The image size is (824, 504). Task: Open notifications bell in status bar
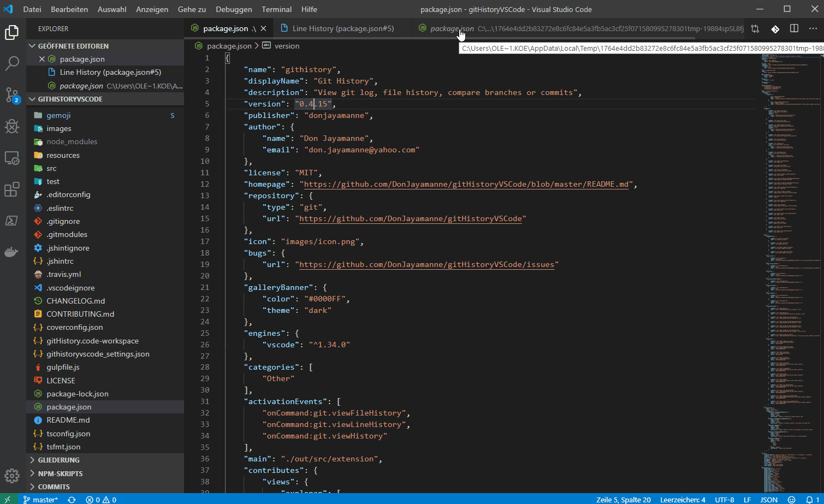813,500
